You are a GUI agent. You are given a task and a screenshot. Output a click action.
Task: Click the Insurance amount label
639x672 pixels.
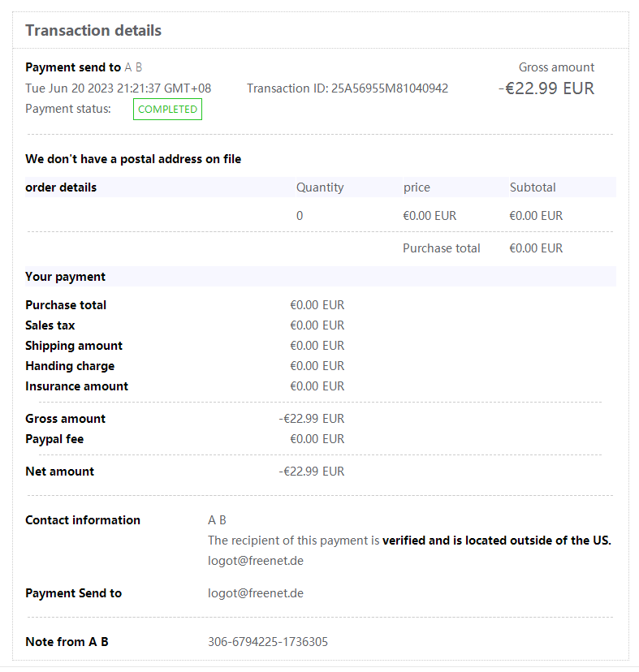[76, 386]
